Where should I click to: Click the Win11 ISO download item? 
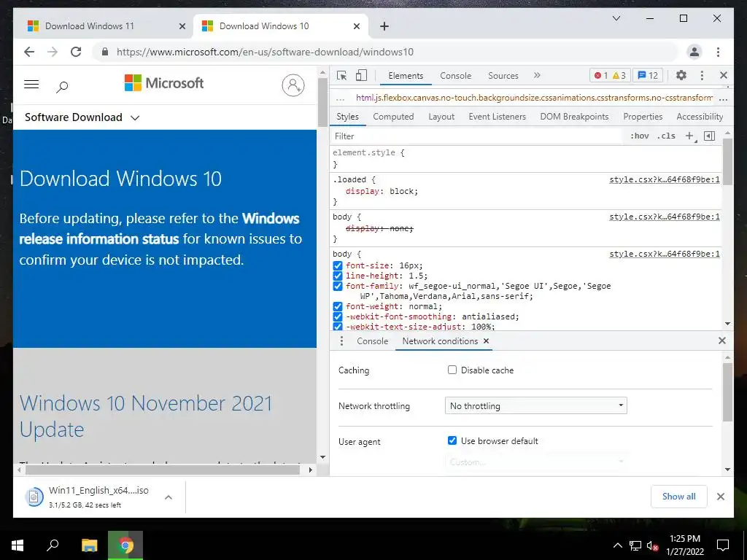point(86,497)
